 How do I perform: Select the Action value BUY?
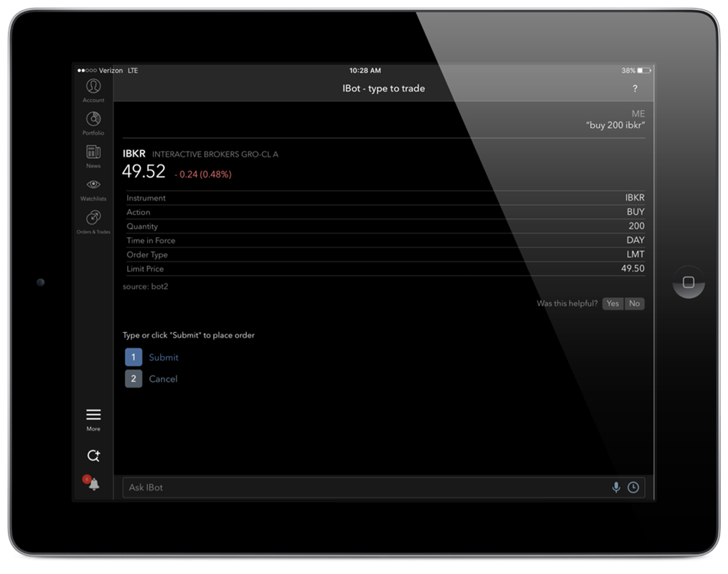tap(635, 212)
